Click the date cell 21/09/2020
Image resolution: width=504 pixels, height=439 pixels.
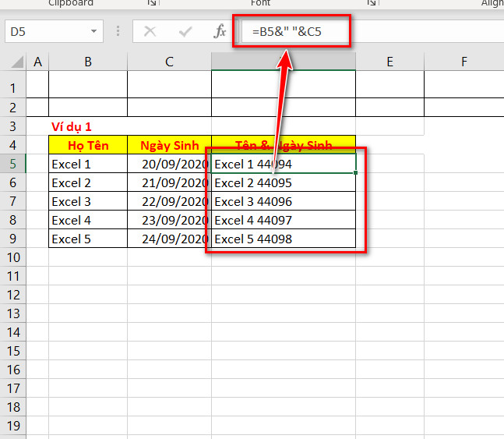[x=169, y=182]
